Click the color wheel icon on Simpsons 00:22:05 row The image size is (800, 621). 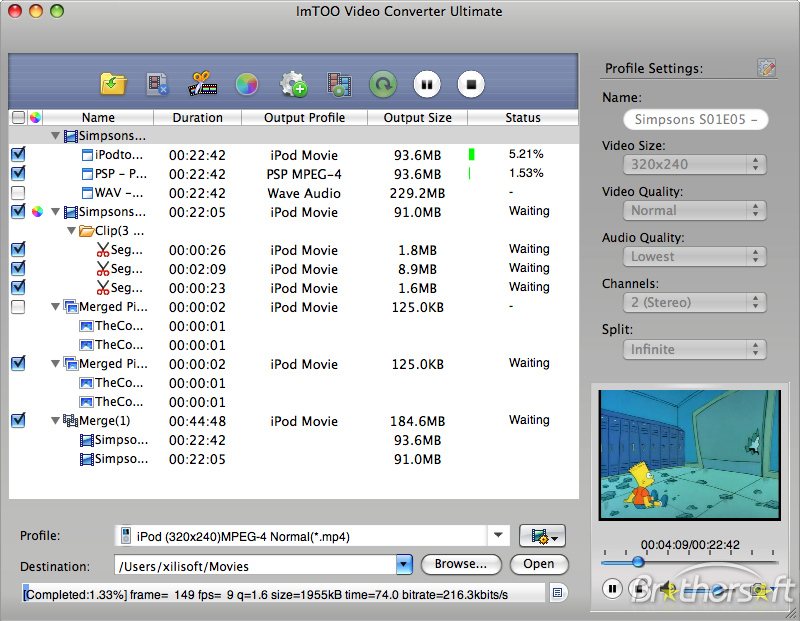click(x=37, y=212)
